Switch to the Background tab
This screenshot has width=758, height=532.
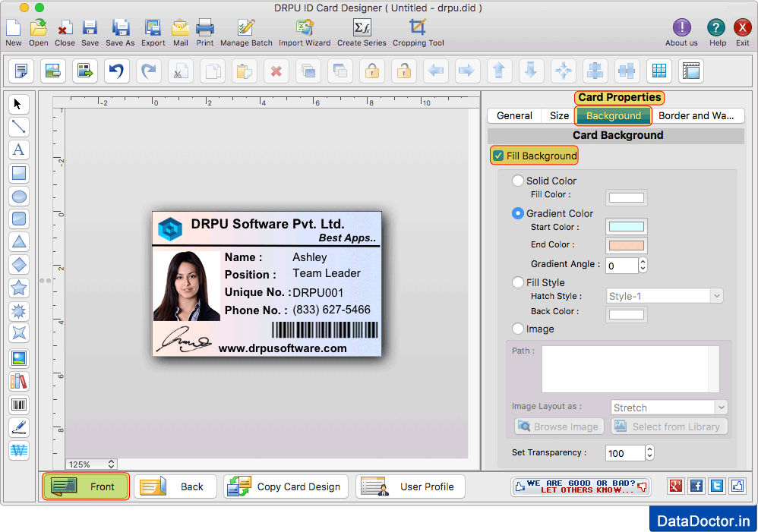click(x=614, y=115)
